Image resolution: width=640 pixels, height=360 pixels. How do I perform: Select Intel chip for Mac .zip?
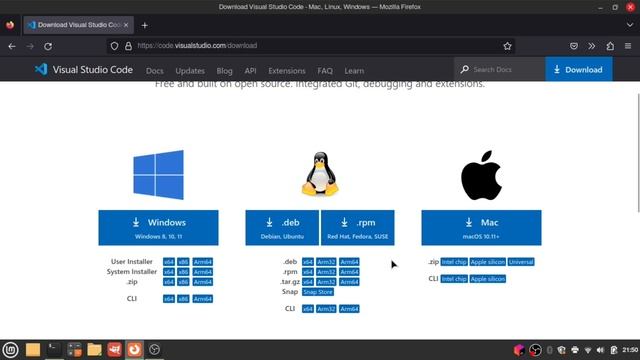454,262
